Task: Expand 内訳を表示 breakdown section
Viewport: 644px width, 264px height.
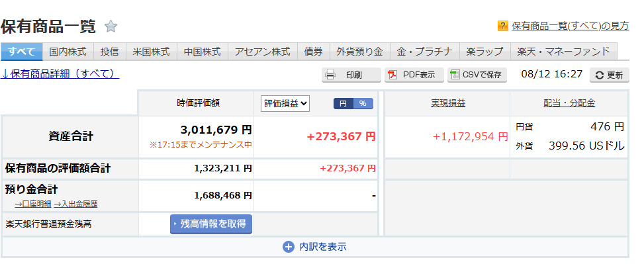Action: (x=315, y=247)
